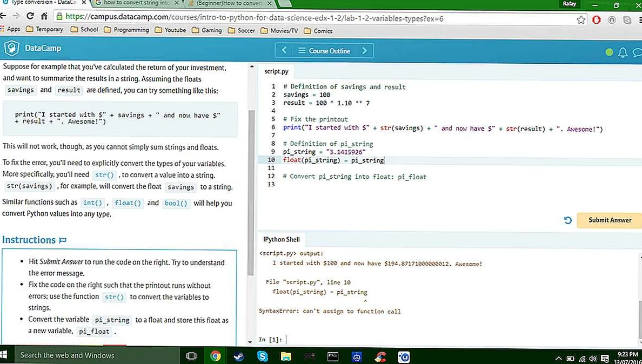Go to previous exercise with left chevron

point(284,51)
